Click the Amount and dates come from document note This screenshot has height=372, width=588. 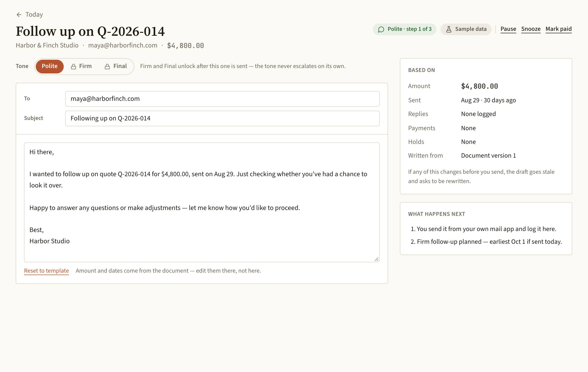tap(168, 271)
